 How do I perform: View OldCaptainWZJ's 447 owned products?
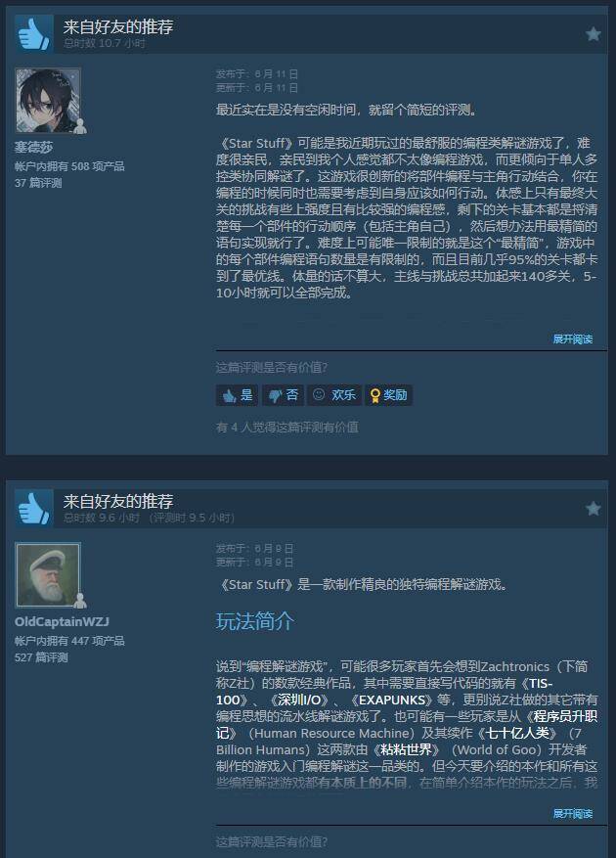[x=69, y=640]
